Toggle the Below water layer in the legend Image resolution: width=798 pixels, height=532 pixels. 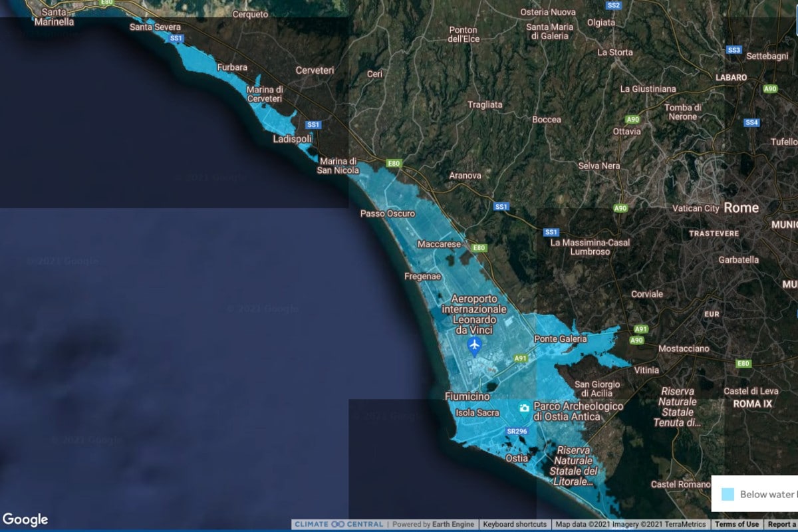click(x=768, y=494)
